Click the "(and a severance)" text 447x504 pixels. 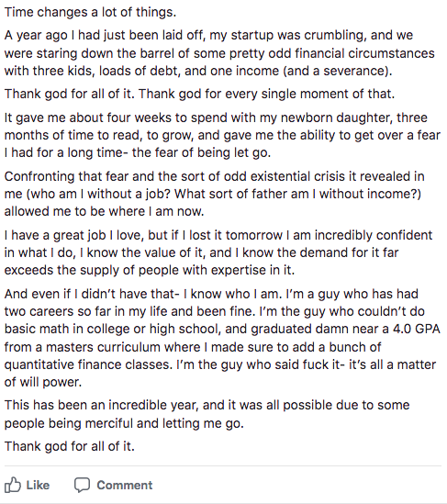(338, 71)
